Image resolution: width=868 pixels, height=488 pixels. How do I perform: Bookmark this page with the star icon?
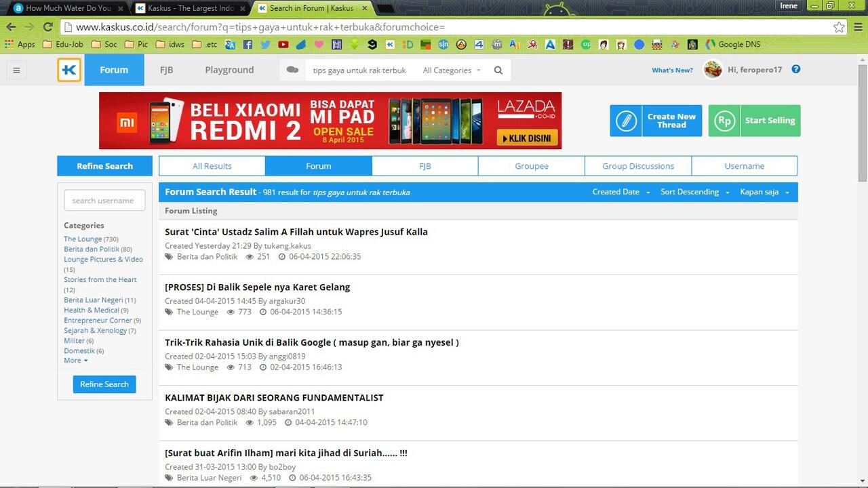[x=840, y=27]
